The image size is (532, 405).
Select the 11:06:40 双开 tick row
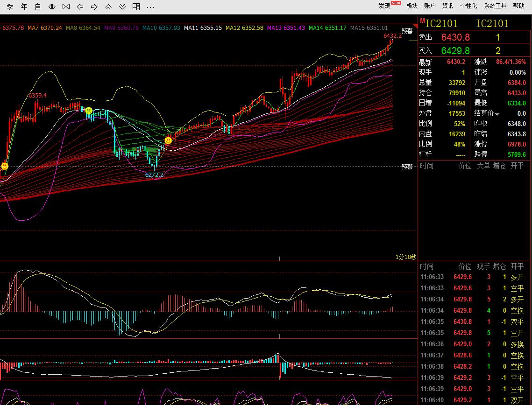[x=473, y=400]
